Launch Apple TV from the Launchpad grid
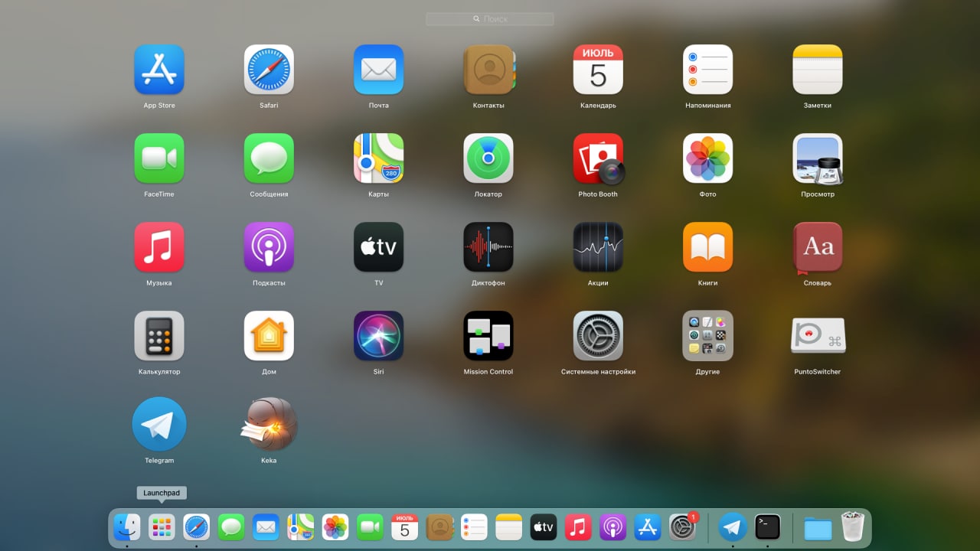Viewport: 980px width, 551px height. coord(378,247)
